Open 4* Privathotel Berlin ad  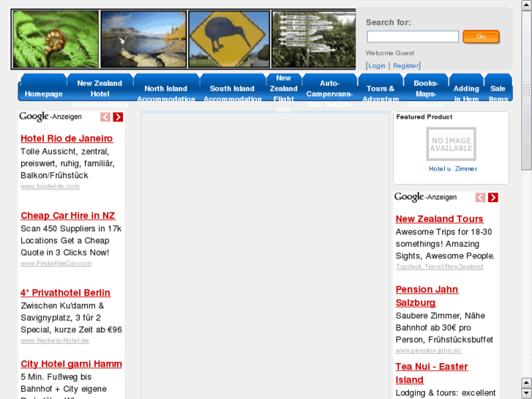point(65,293)
